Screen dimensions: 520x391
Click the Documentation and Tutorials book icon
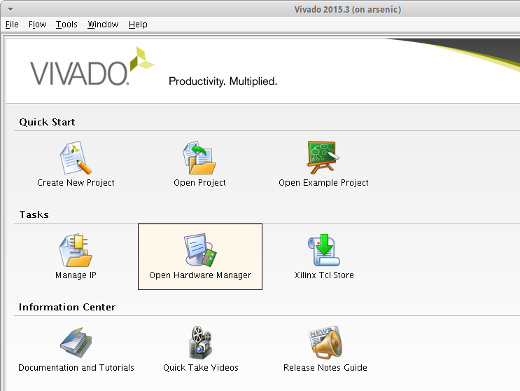point(76,343)
